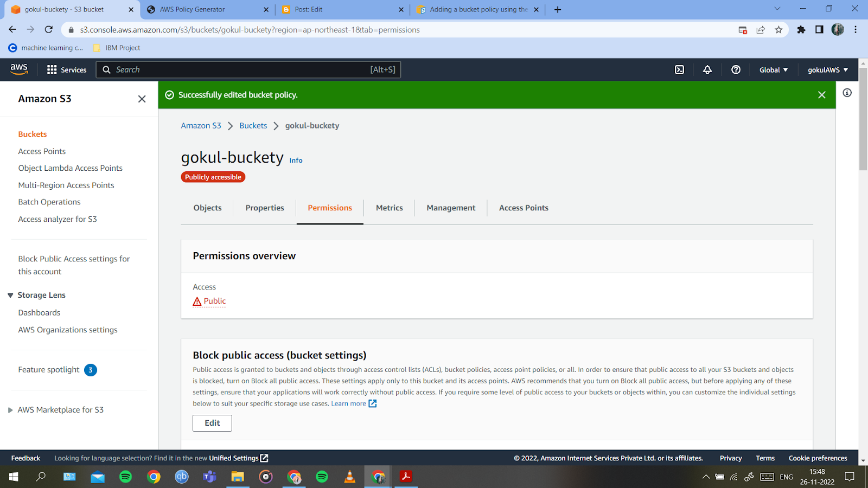Click the Amazon S3 breadcrumb link
868x488 pixels.
[x=201, y=126]
